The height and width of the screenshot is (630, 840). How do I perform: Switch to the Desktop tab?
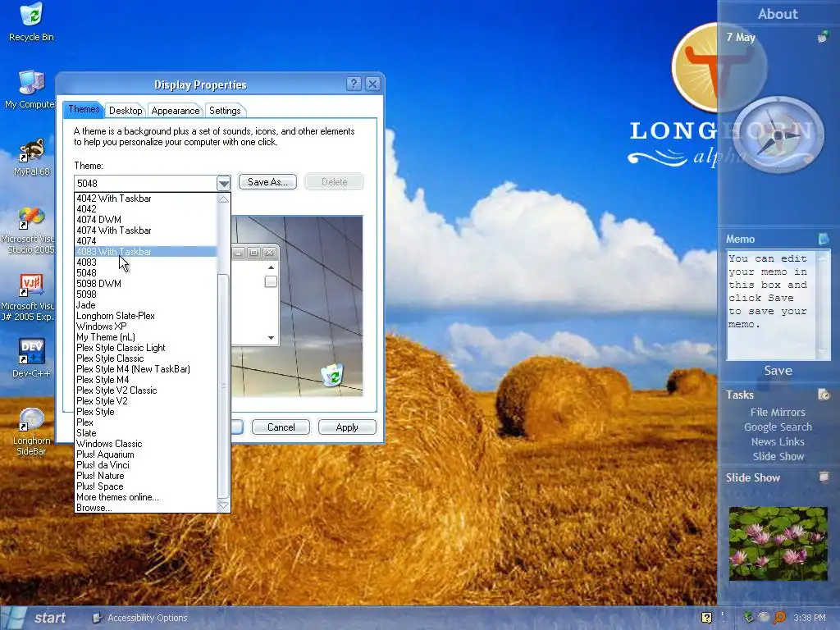(126, 111)
